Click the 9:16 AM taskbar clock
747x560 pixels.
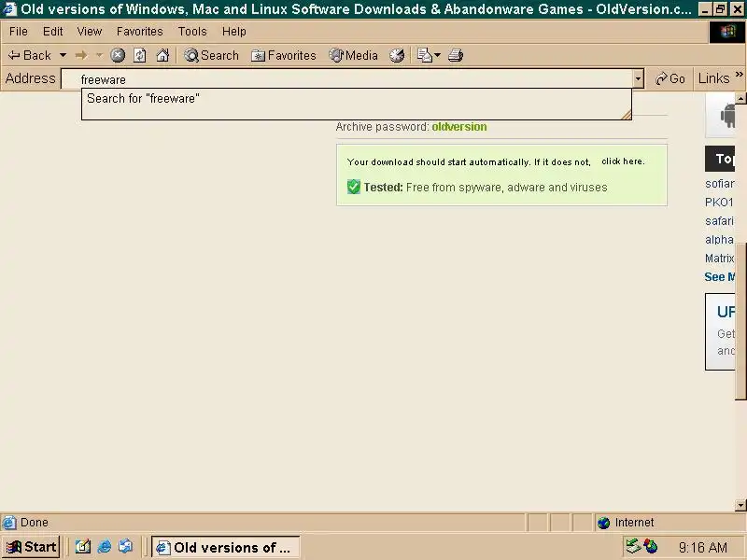703,547
